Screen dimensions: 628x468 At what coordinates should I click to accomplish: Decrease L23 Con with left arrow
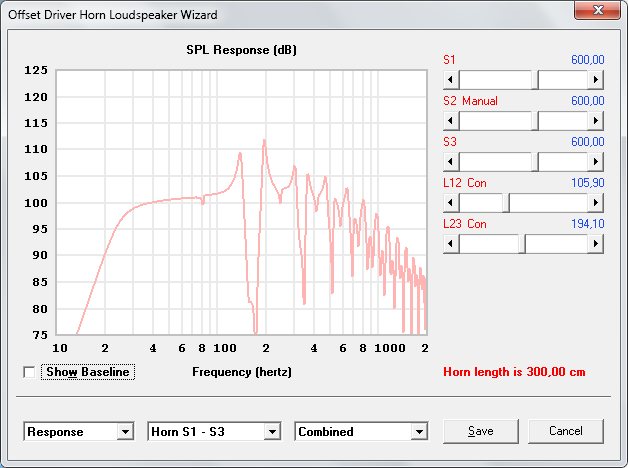coord(451,243)
